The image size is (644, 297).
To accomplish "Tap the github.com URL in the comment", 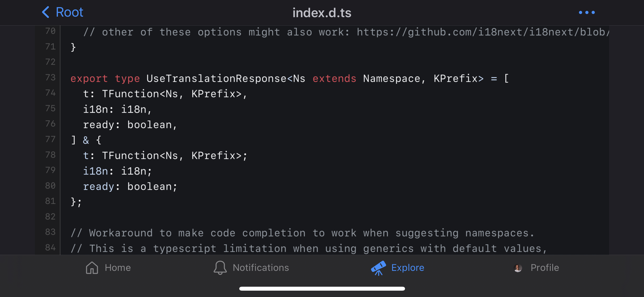I will coord(483,32).
